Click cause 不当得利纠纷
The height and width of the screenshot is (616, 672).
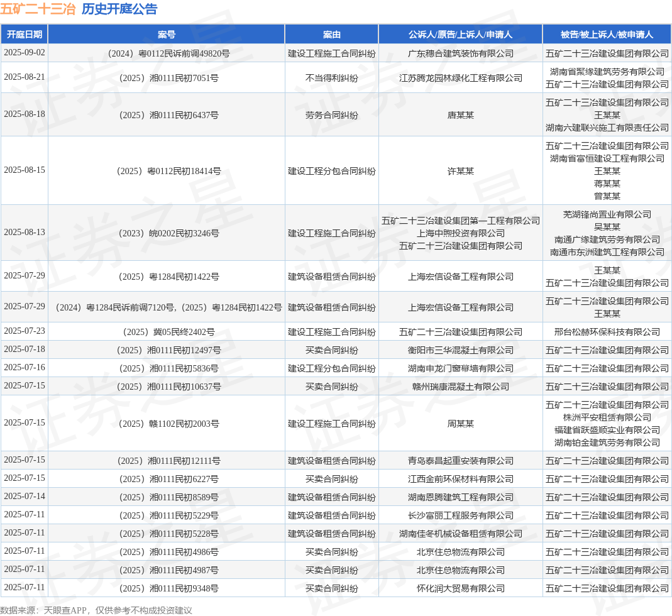[332, 78]
